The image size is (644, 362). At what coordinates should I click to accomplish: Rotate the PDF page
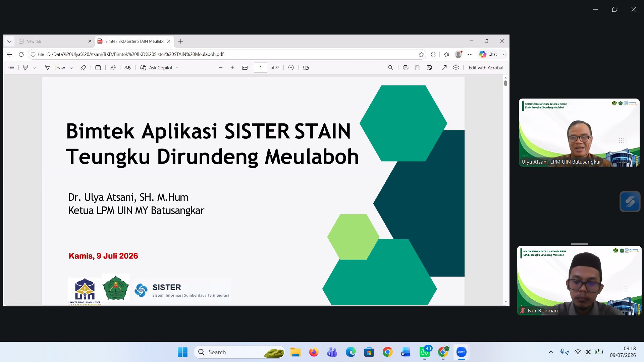291,68
